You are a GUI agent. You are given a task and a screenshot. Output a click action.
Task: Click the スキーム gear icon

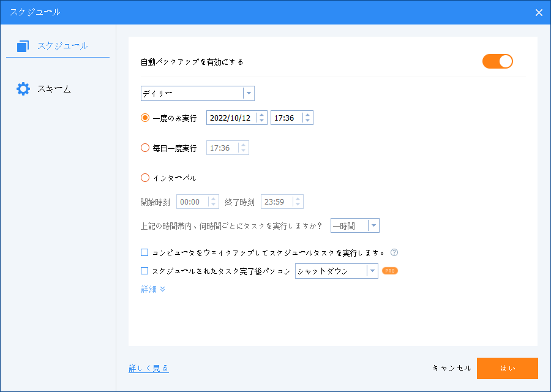point(23,89)
